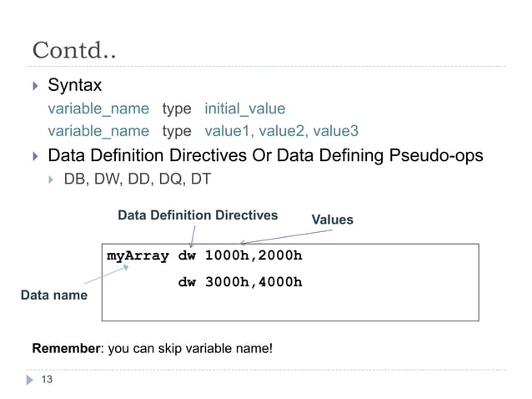The width and height of the screenshot is (532, 399).
Task: Click the bold Data Definition Directives label
Action: [x=198, y=215]
